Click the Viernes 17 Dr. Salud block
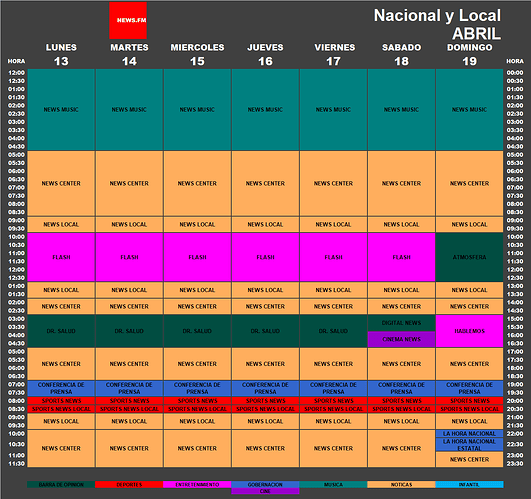This screenshot has width=531, height=499. [x=334, y=331]
